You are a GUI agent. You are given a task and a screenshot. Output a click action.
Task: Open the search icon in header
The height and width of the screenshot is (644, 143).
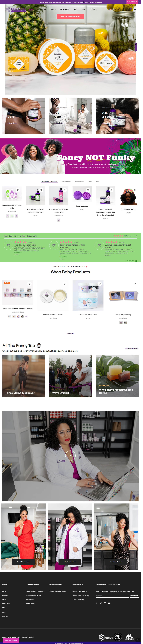tap(119, 9)
